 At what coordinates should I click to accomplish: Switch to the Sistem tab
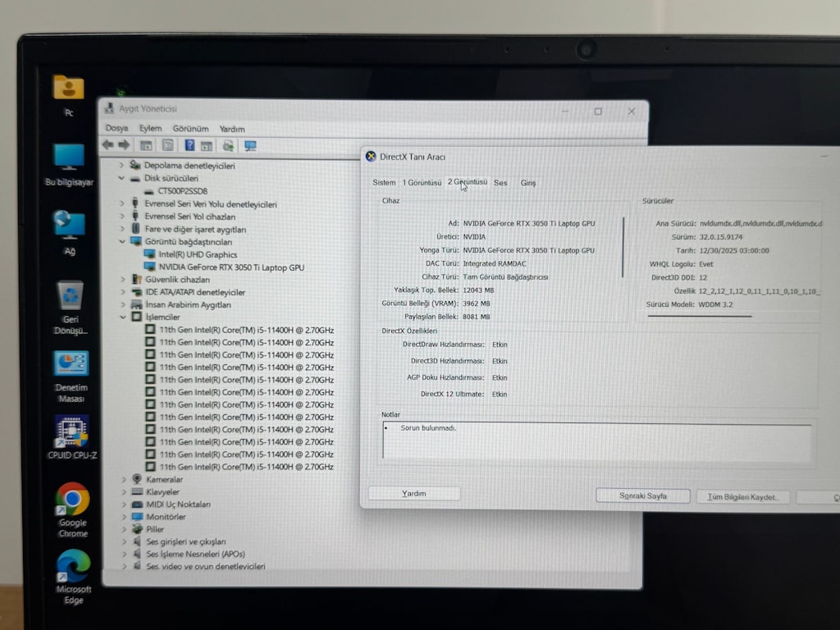(x=384, y=183)
